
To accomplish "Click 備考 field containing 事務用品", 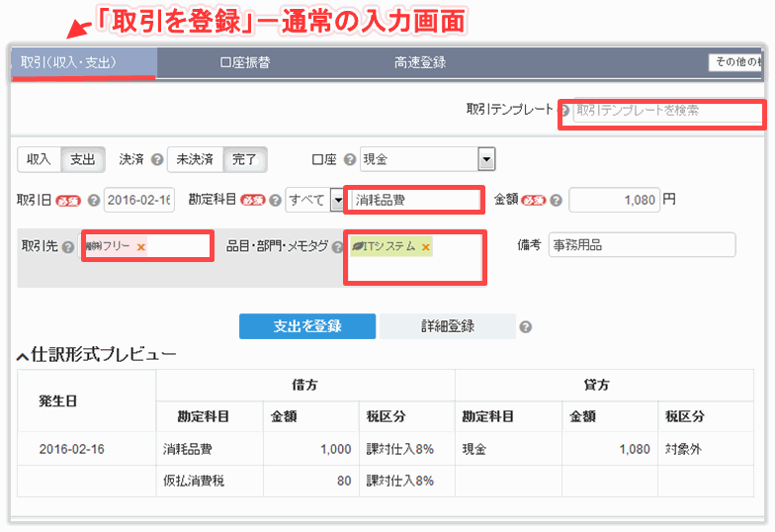I will 643,245.
